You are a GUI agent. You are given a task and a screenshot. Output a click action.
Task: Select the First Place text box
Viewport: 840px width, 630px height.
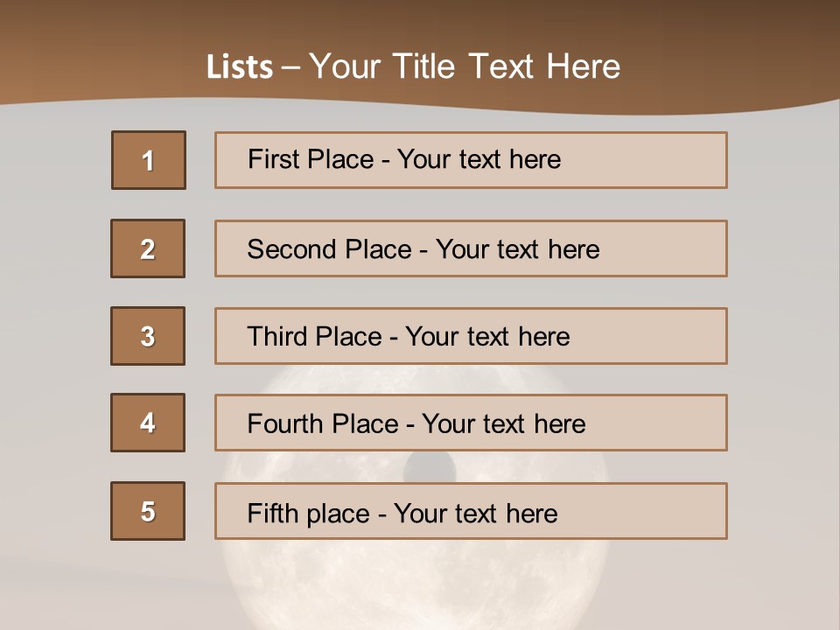click(471, 160)
